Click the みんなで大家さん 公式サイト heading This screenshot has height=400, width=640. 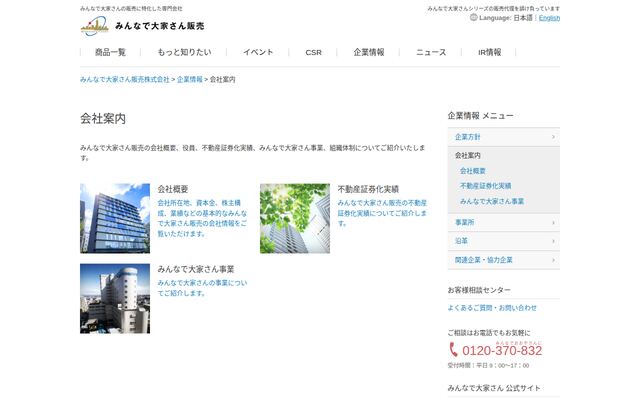coord(494,388)
